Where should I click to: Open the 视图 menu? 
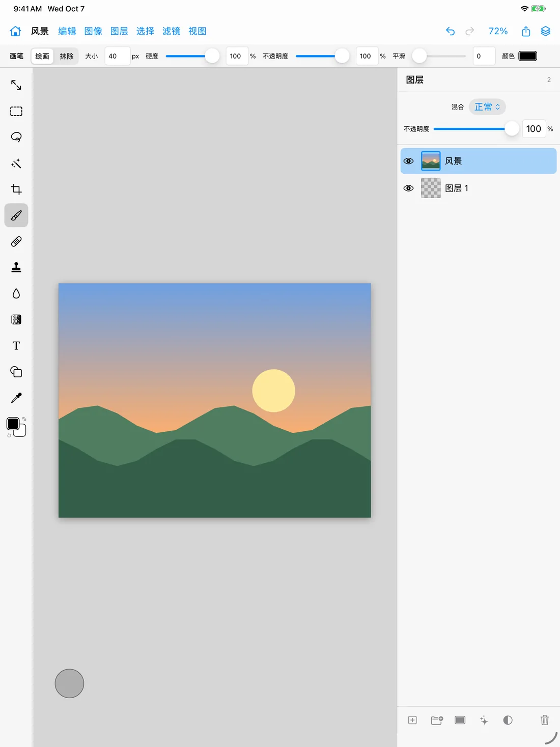[x=197, y=31]
